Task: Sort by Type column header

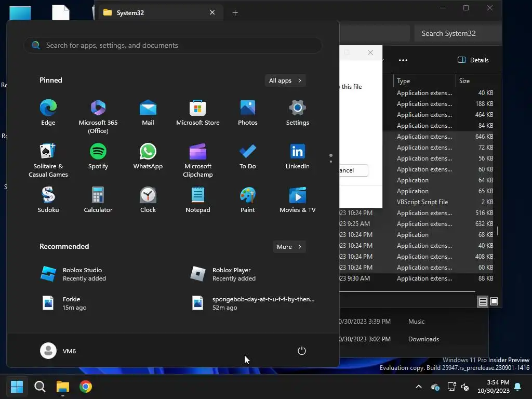Action: tap(424, 81)
